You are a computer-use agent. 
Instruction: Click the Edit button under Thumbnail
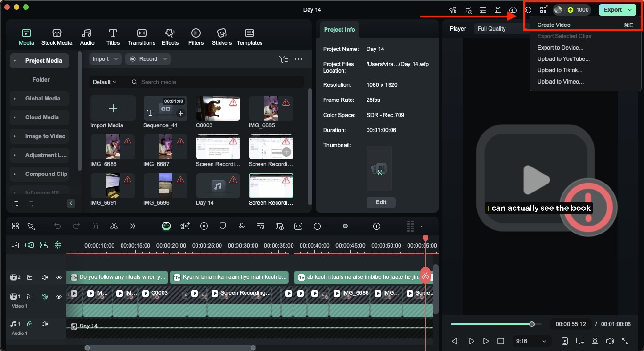(381, 202)
